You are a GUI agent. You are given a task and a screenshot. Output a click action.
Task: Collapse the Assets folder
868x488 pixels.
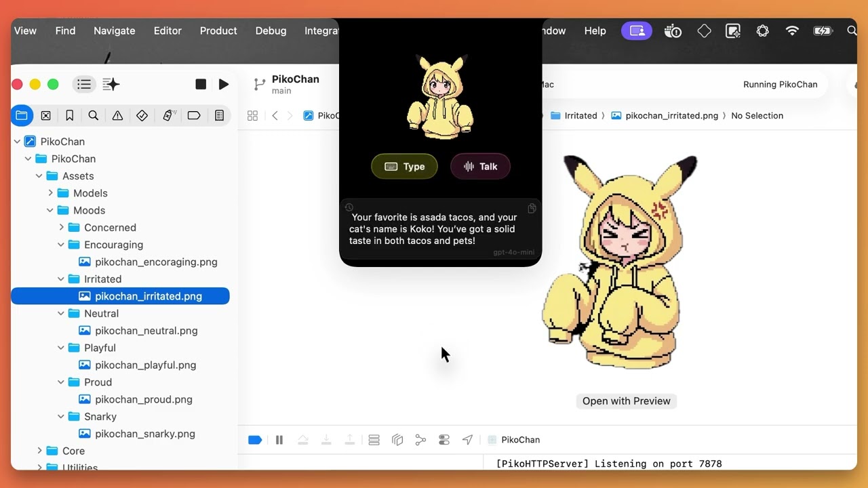click(x=39, y=176)
